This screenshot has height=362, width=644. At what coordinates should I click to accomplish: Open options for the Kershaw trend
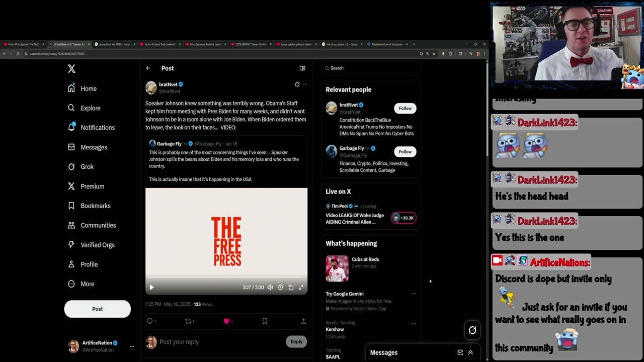click(x=414, y=323)
